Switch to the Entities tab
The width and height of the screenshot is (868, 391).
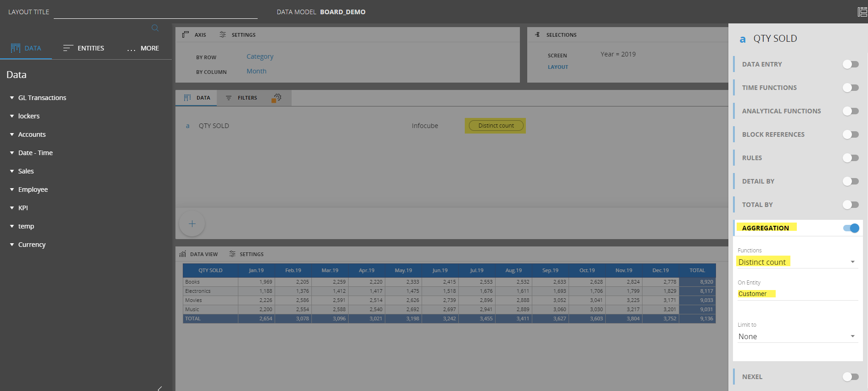pos(84,48)
